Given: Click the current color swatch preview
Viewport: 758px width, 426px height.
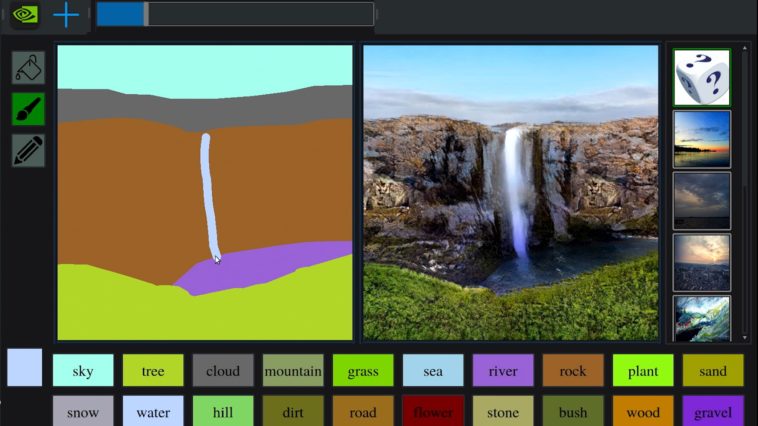Looking at the screenshot, I should click(25, 367).
